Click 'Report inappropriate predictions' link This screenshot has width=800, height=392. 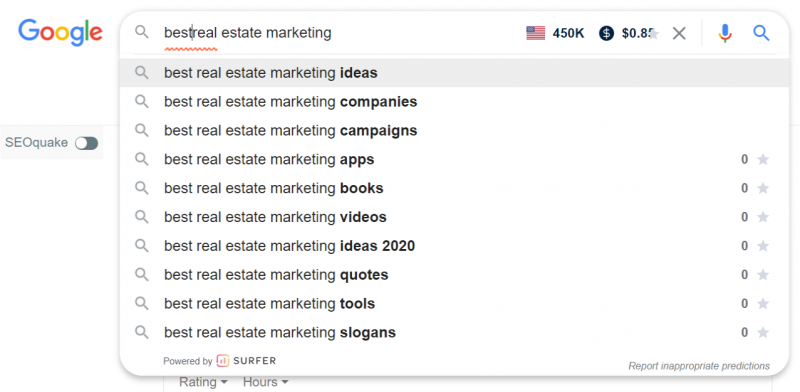pyautogui.click(x=699, y=366)
